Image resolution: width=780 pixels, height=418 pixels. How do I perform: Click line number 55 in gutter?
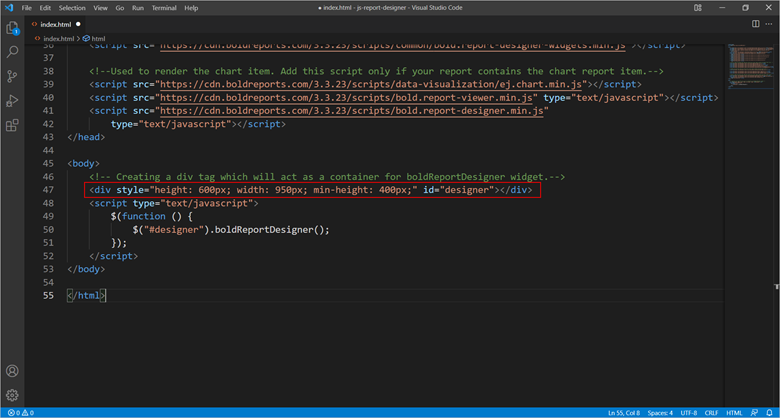[48, 295]
